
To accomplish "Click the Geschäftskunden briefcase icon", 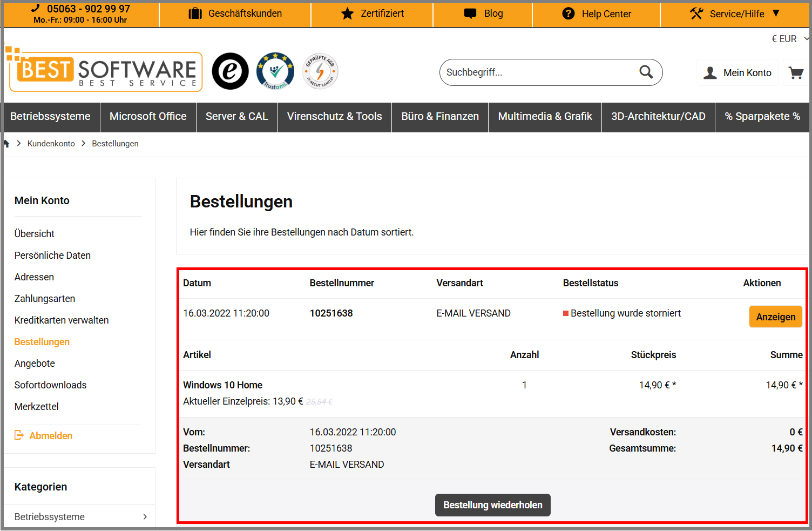I will click(x=195, y=14).
